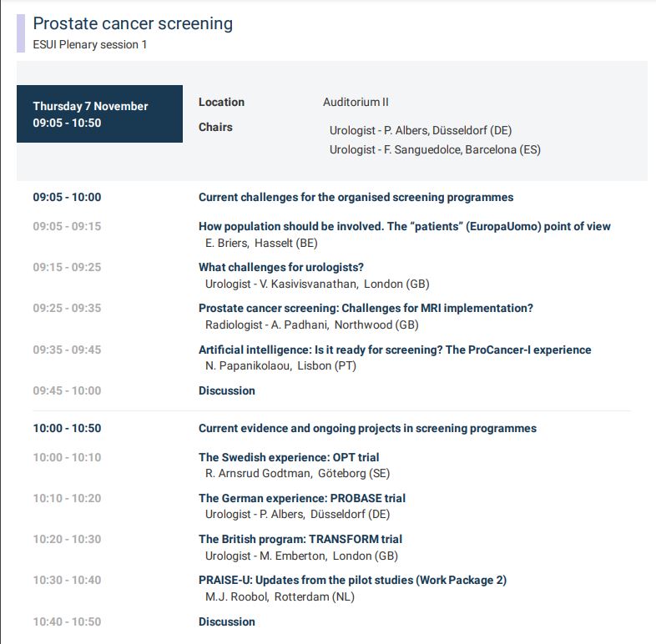The width and height of the screenshot is (656, 644).
Task: Click the Auditorium II location text
Action: pos(356,102)
